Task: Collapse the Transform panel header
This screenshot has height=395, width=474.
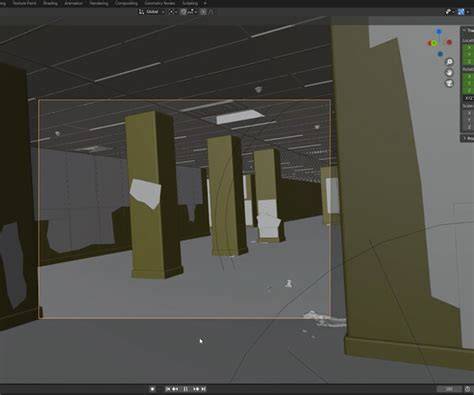Action: click(x=468, y=30)
